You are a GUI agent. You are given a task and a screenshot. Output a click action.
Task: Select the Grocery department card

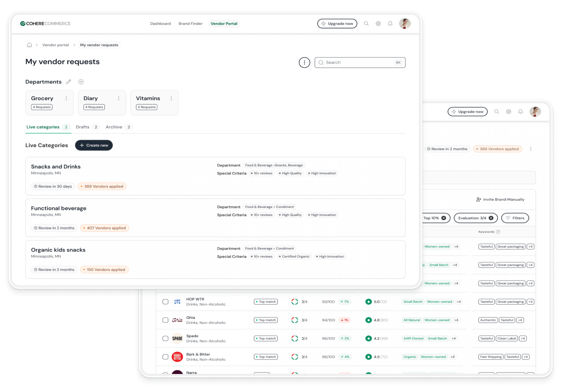point(49,103)
